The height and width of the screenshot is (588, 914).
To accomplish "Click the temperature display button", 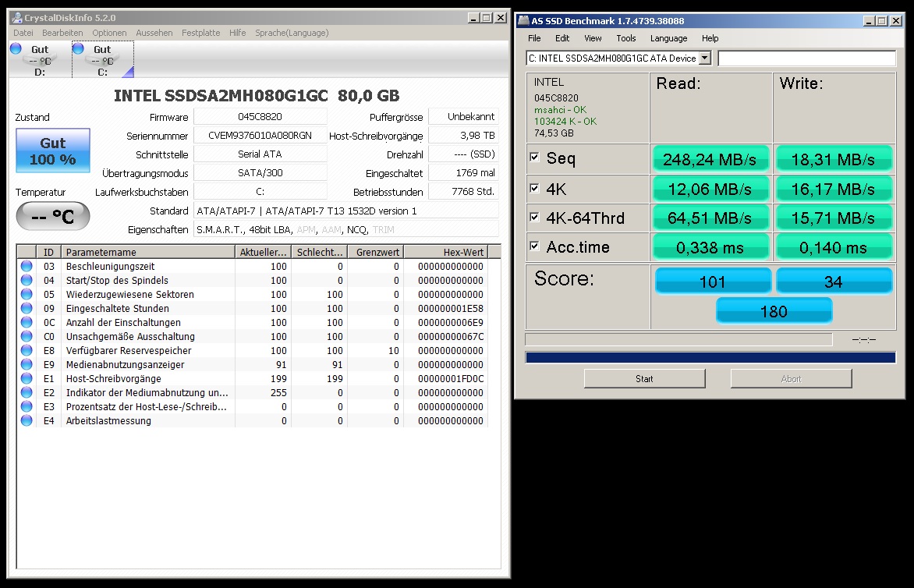I will [53, 216].
